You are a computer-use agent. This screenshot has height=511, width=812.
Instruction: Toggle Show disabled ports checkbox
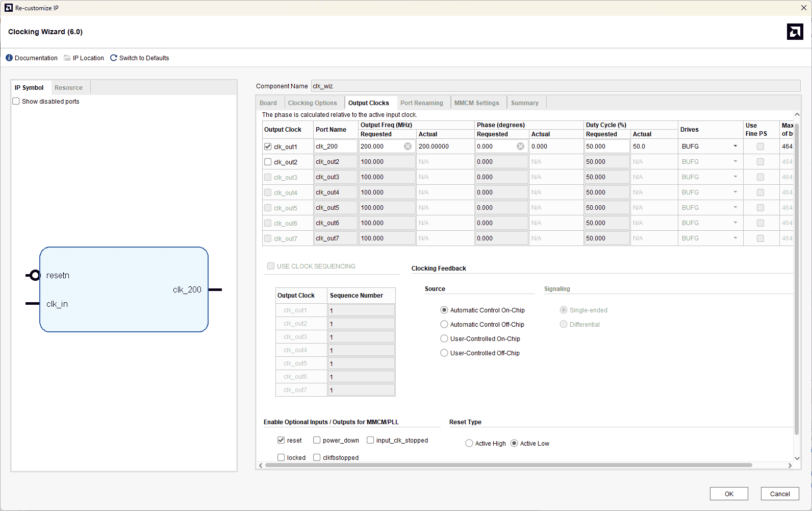(x=16, y=102)
